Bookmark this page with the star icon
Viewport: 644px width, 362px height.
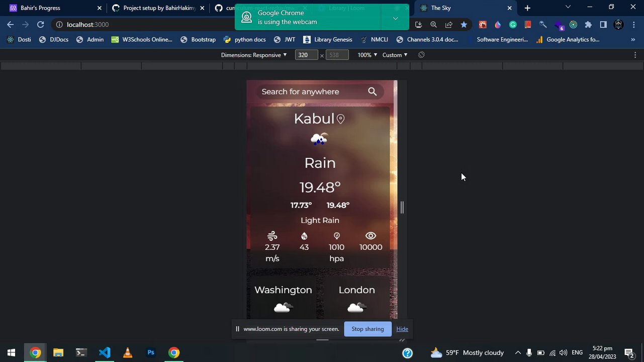click(x=464, y=25)
